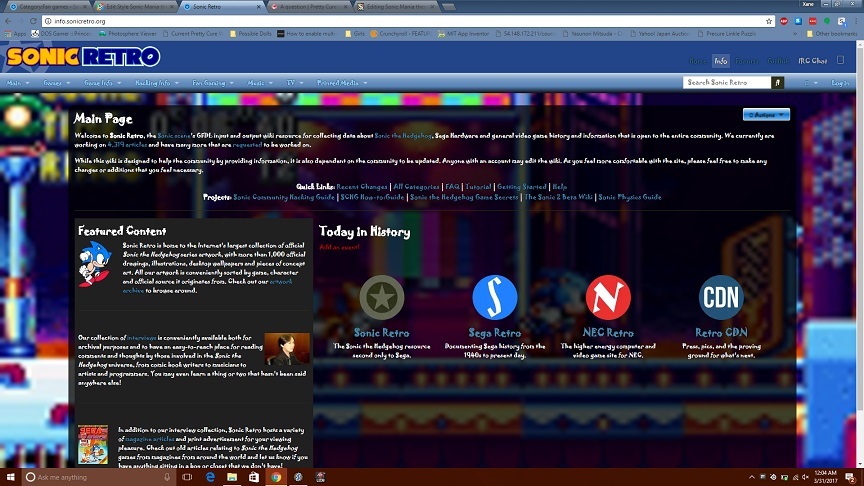The image size is (864, 486).
Task: Click the red Add an event link
Action: pos(339,247)
